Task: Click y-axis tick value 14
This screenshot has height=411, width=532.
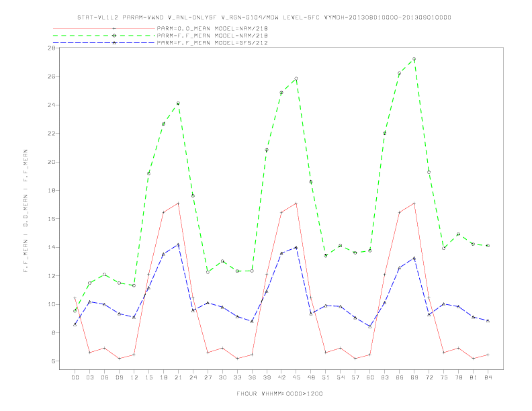Action: 52,247
